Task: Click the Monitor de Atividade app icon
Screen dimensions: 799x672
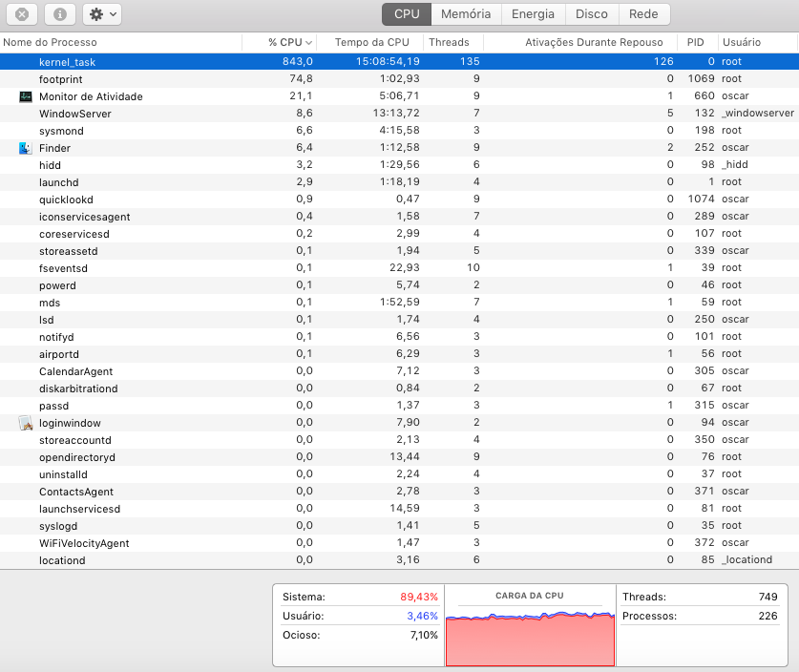Action: click(x=26, y=96)
